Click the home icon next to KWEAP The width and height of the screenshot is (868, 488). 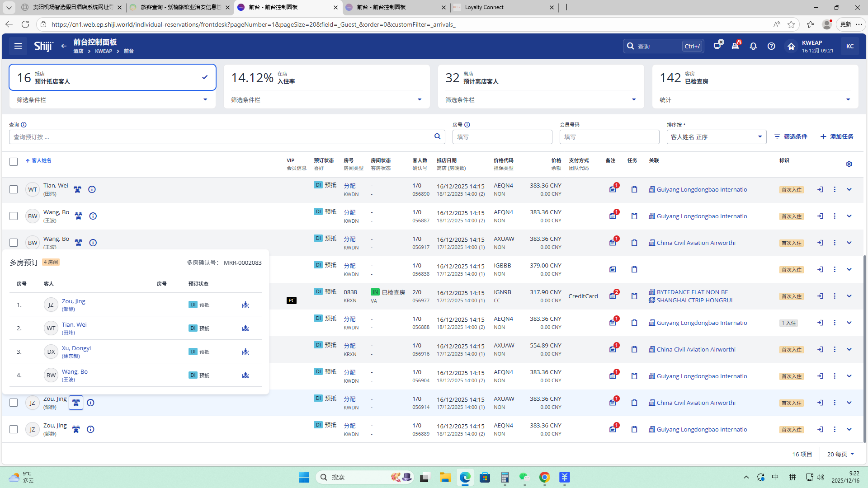791,46
